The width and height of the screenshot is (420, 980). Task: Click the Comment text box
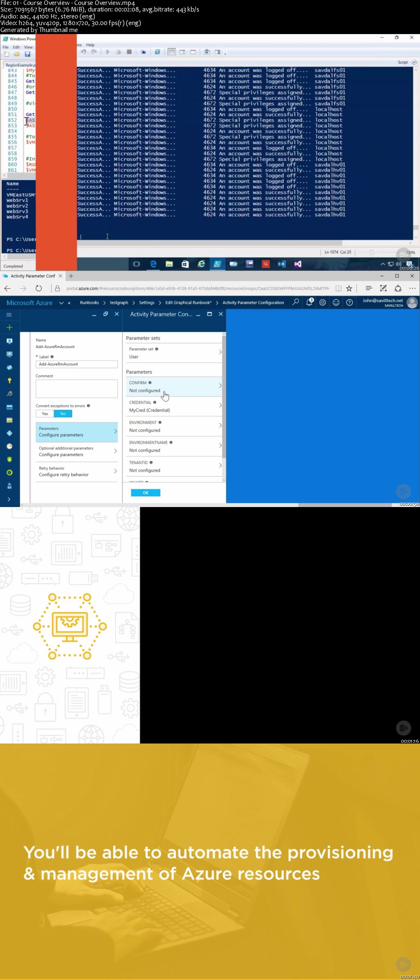point(77,388)
